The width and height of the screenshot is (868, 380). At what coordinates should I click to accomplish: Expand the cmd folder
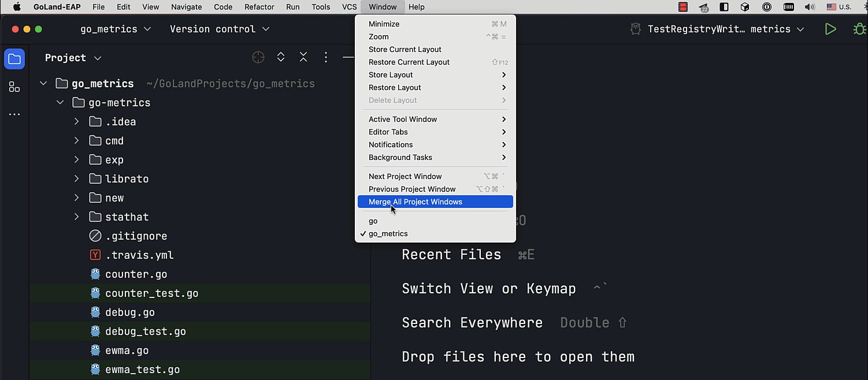coord(76,141)
